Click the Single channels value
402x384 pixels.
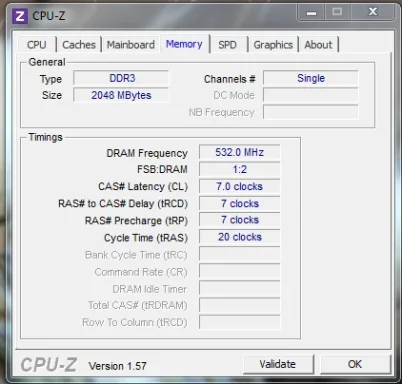tap(311, 78)
